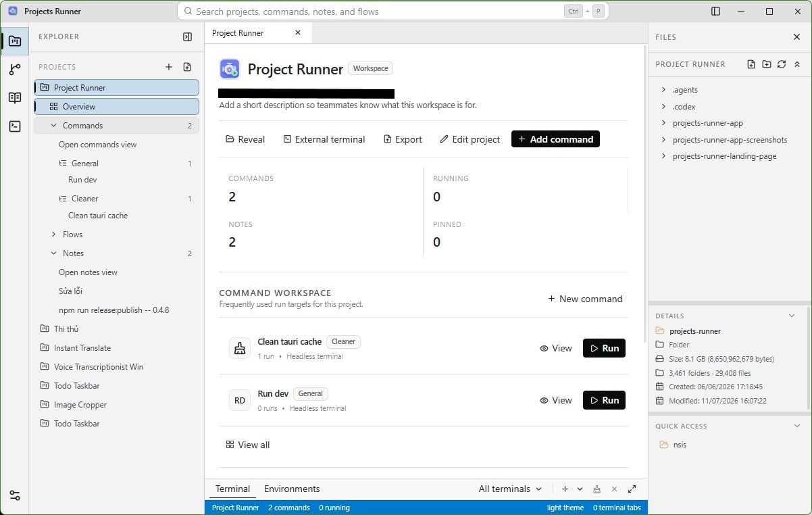Click View all commands

(248, 445)
